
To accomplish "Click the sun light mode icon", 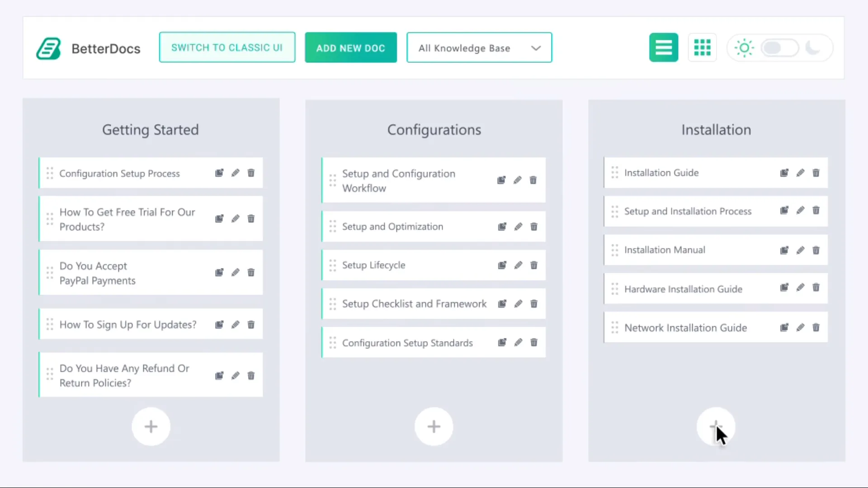I will [744, 47].
